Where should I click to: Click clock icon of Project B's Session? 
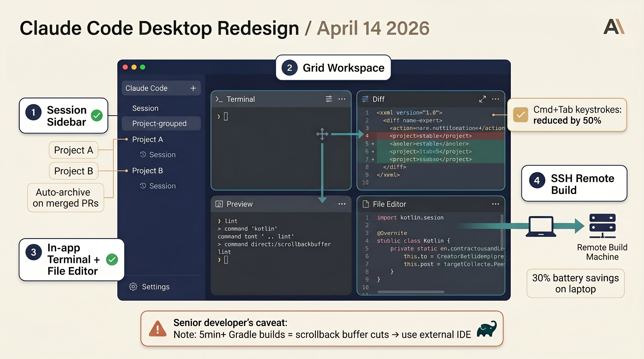click(x=143, y=186)
